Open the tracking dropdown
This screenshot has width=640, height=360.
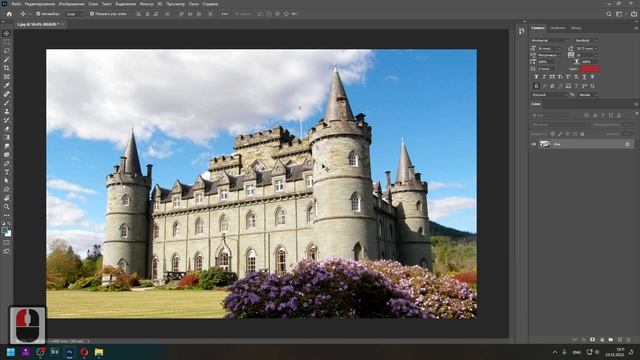click(587, 55)
